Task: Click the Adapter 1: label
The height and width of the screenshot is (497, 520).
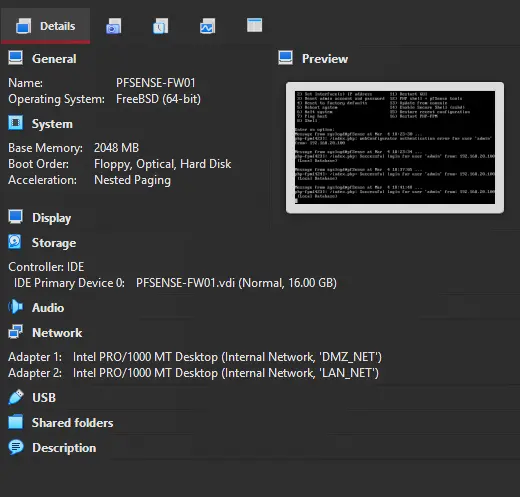Action: (x=35, y=357)
